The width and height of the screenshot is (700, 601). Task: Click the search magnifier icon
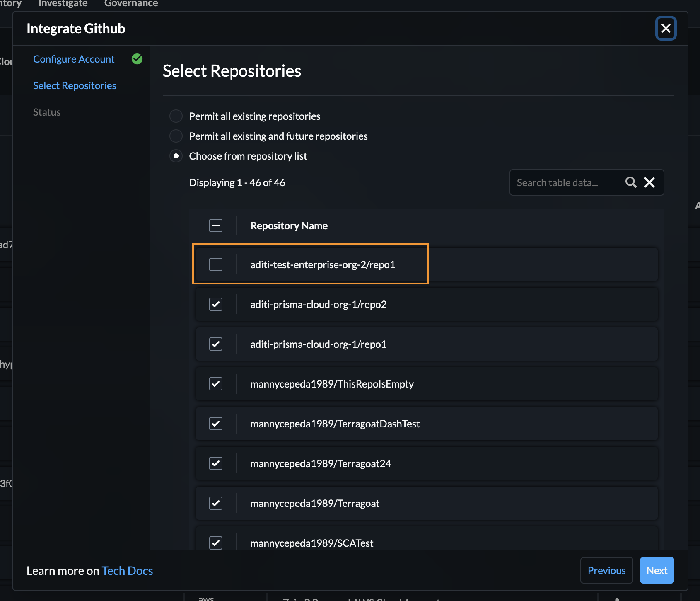[631, 182]
